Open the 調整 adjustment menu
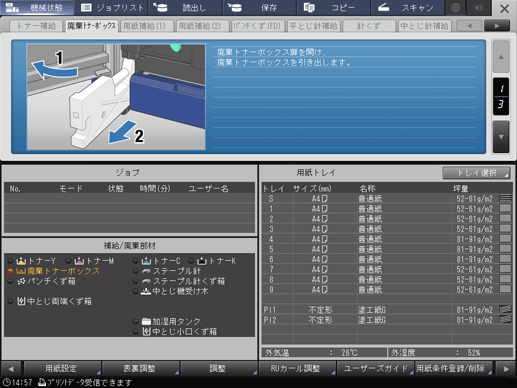 point(219,369)
